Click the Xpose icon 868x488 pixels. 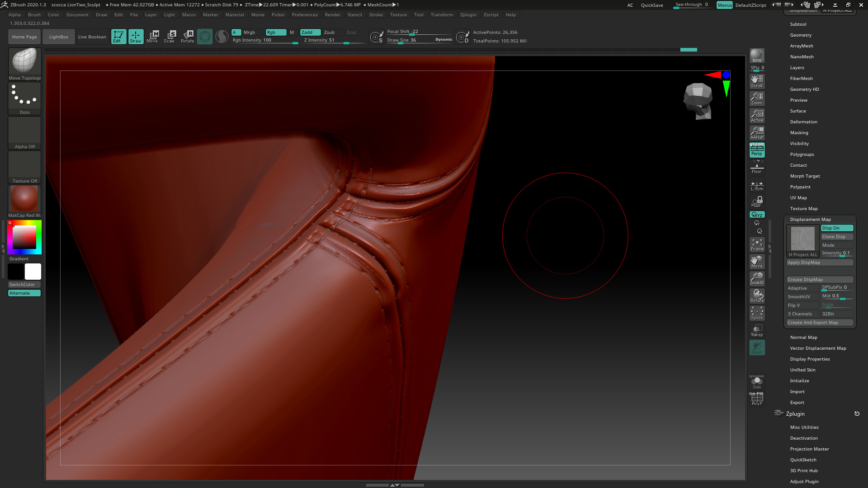coord(757,313)
